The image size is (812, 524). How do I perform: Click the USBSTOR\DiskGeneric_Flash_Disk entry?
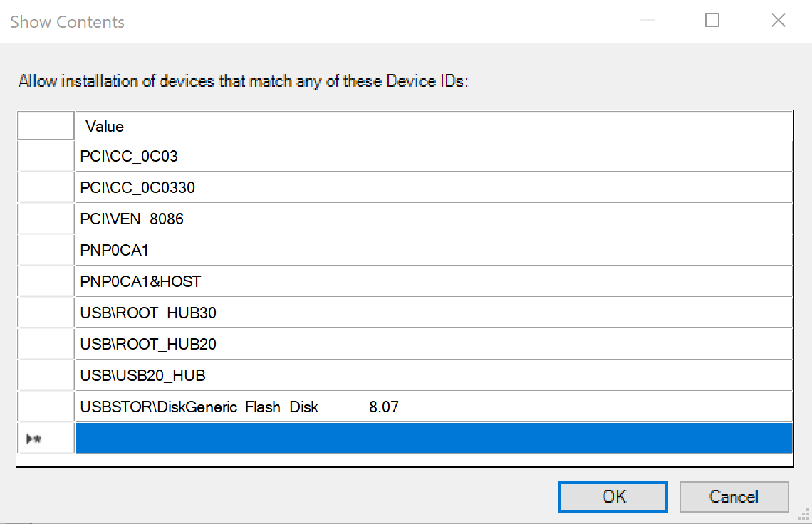tap(433, 407)
